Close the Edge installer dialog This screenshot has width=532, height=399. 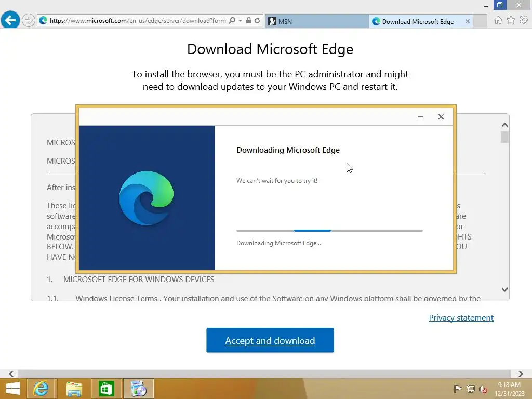pyautogui.click(x=441, y=117)
